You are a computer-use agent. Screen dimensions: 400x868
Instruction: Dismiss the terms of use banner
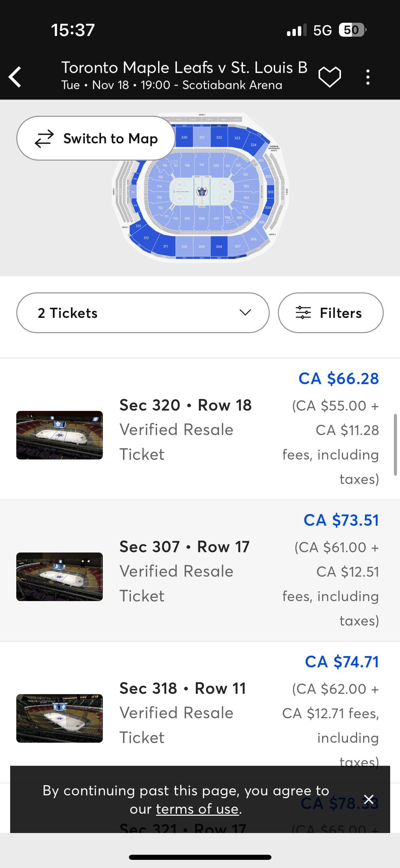coord(369,799)
